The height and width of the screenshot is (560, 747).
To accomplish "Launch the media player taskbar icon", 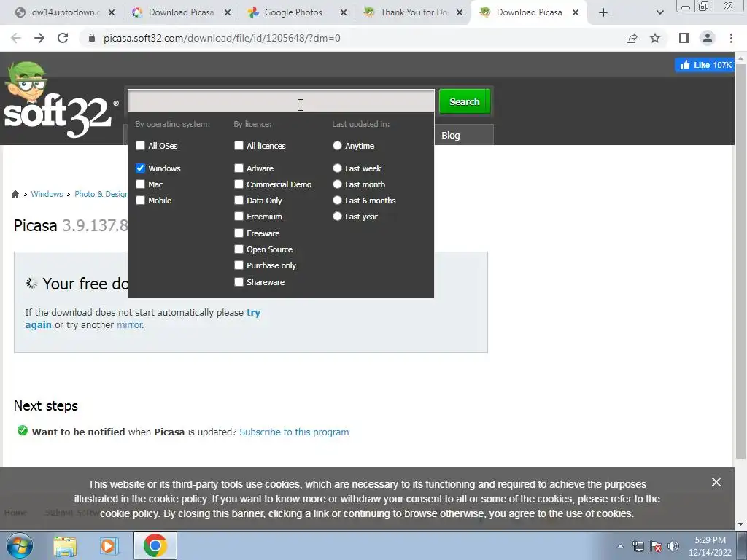I will coord(108,545).
